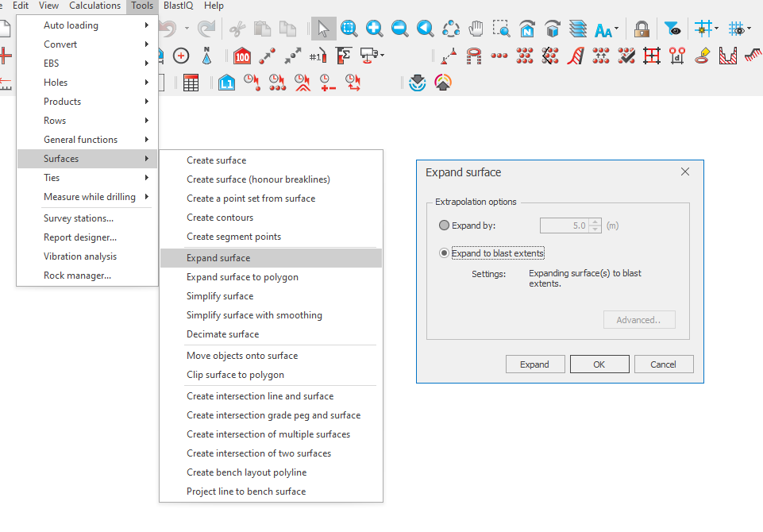The width and height of the screenshot is (763, 532).
Task: Click Cancel in Expand surface dialog
Action: pos(664,364)
